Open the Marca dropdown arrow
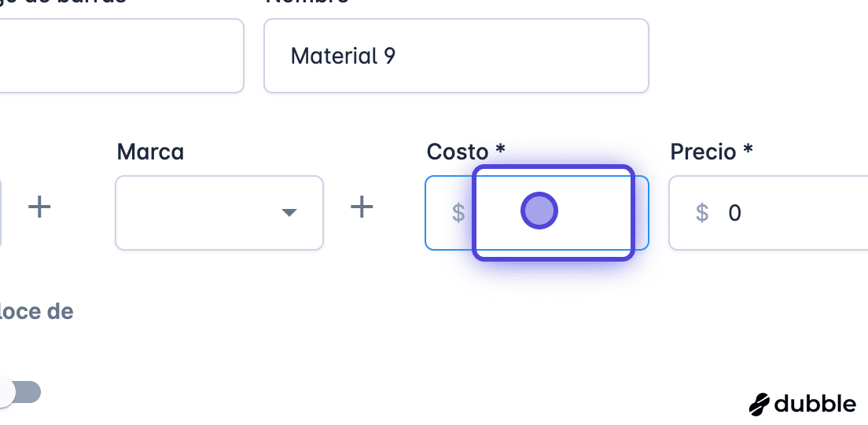This screenshot has width=868, height=425. pos(289,212)
